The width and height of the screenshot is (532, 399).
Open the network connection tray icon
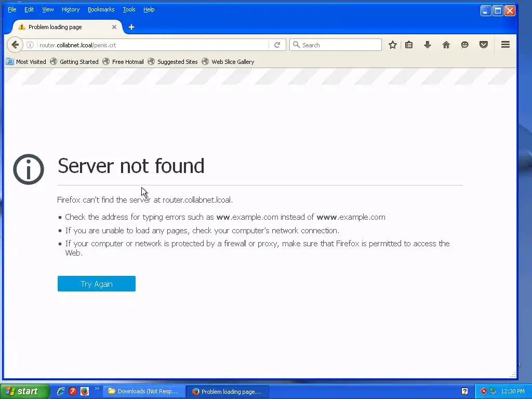pos(494,392)
